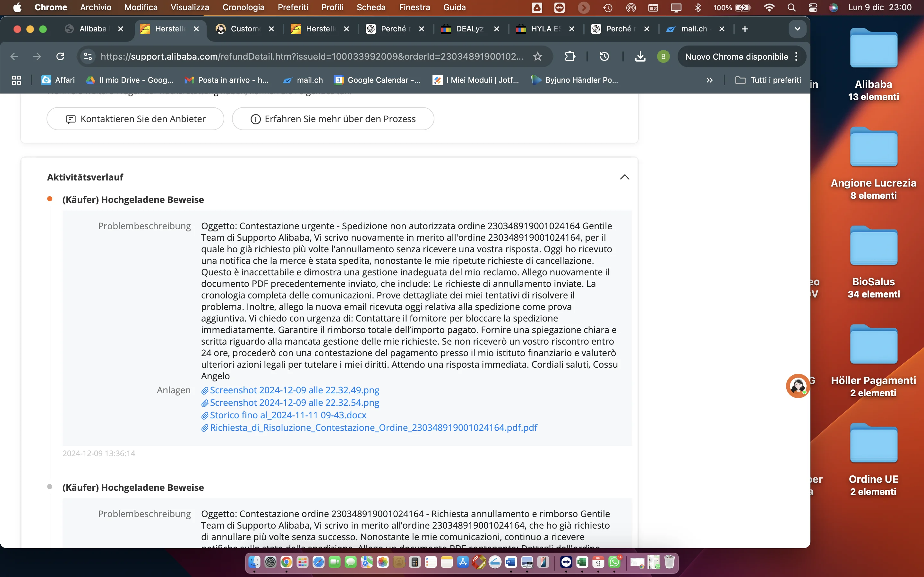Viewport: 924px width, 577px height.
Task: Click the green B profile avatar
Action: pyautogui.click(x=663, y=56)
